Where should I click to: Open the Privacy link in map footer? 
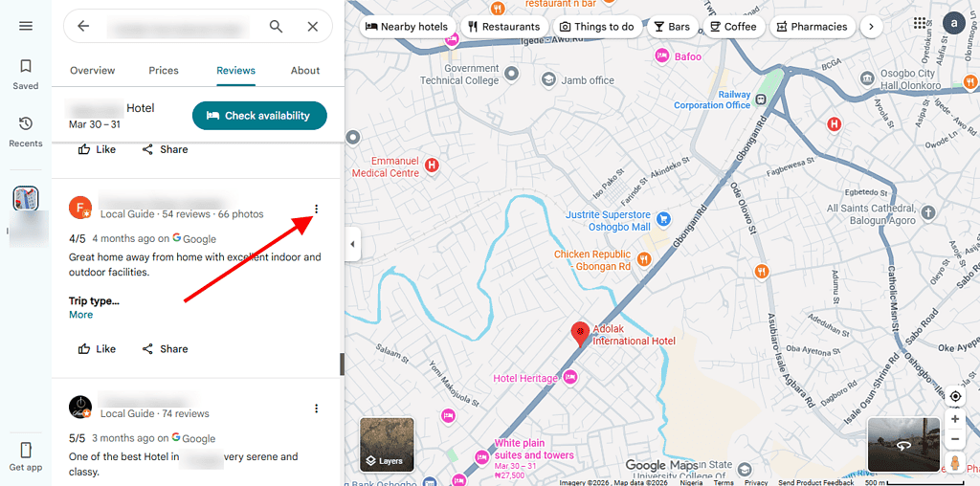[x=756, y=482]
